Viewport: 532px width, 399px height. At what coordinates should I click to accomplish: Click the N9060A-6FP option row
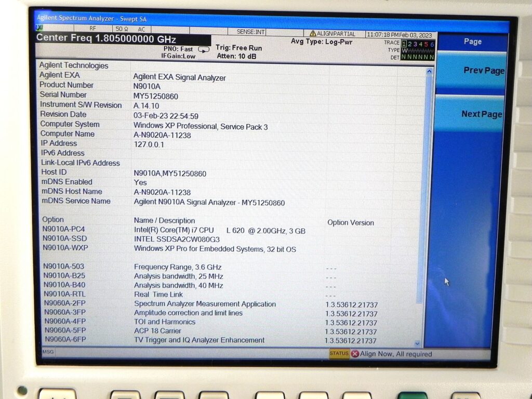pos(211,340)
